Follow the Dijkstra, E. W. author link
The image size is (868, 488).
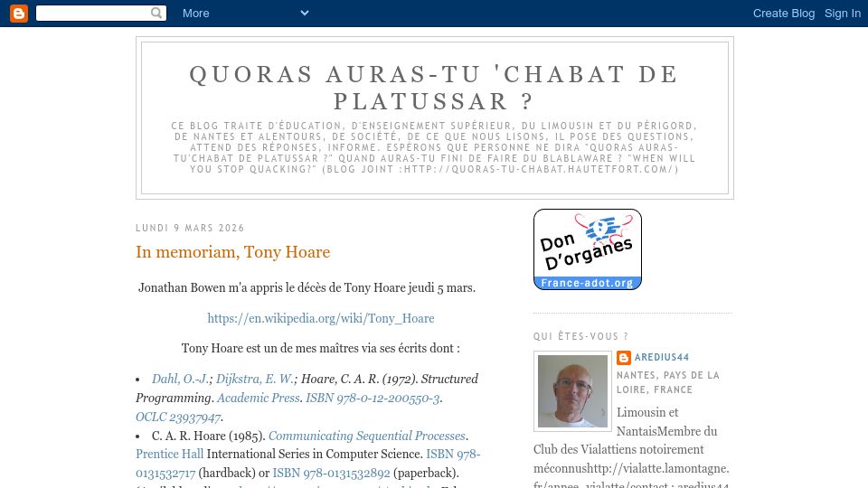tap(255, 379)
